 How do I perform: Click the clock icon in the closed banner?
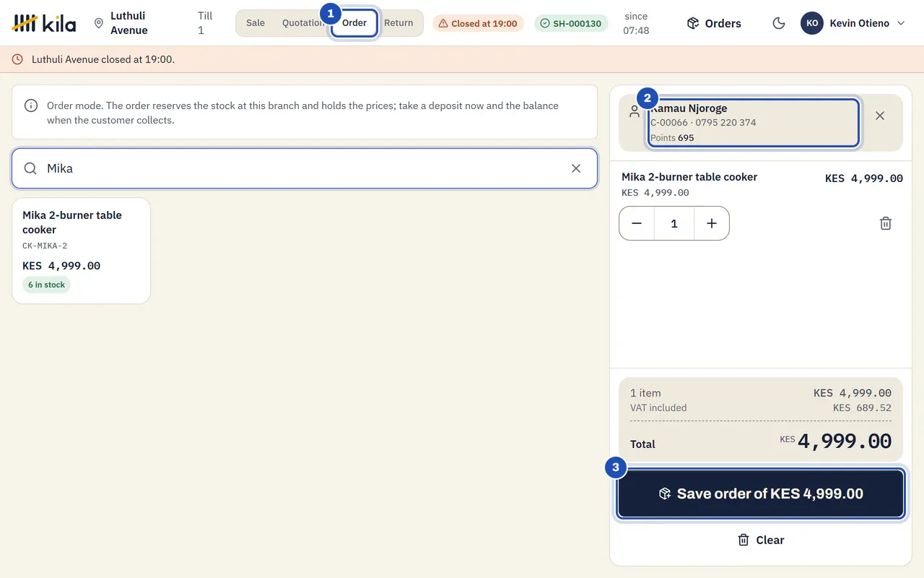coord(17,59)
